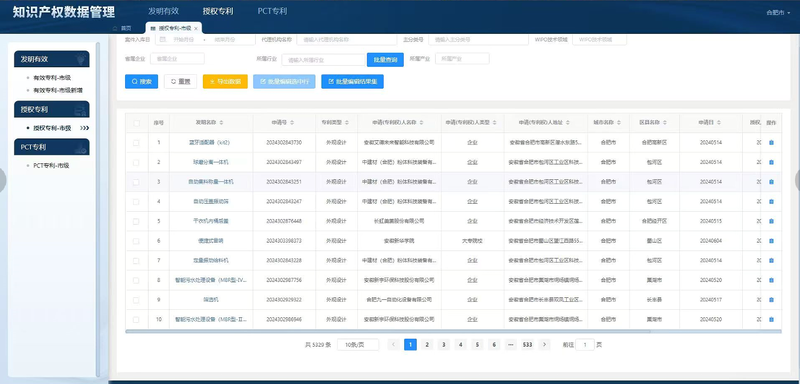The height and width of the screenshot is (384, 800).
Task: Select PCT专利-市级 in the sidebar
Action: 51,166
